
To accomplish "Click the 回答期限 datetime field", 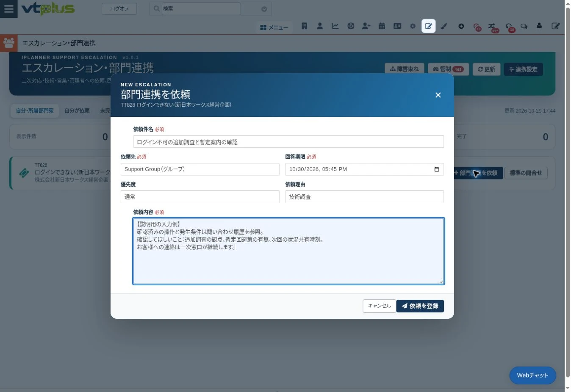I will click(x=364, y=169).
